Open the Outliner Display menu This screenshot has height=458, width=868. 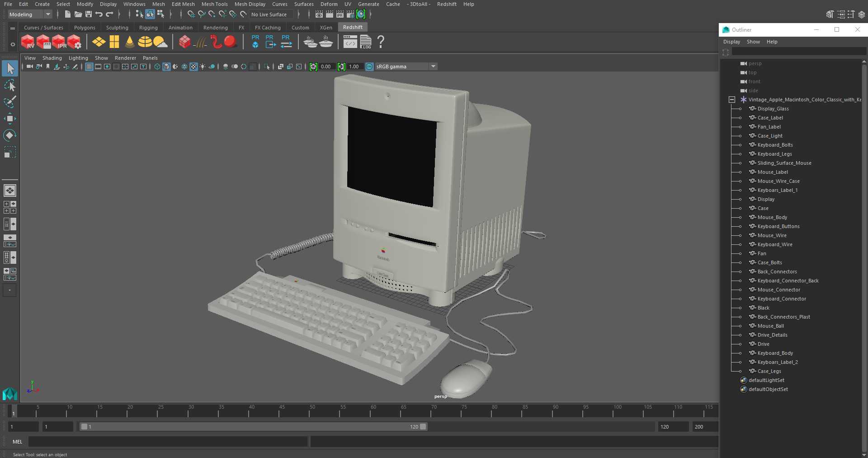pyautogui.click(x=731, y=42)
